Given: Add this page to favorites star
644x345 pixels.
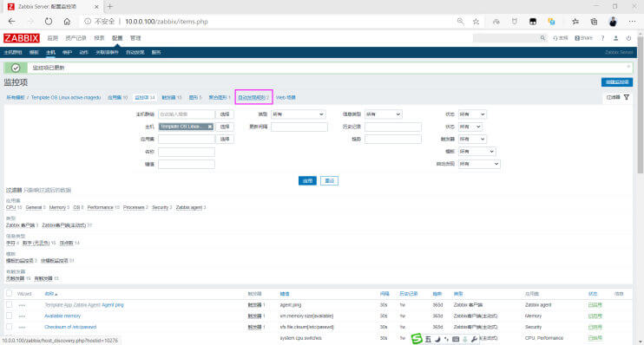Looking at the screenshot, I should click(x=476, y=22).
